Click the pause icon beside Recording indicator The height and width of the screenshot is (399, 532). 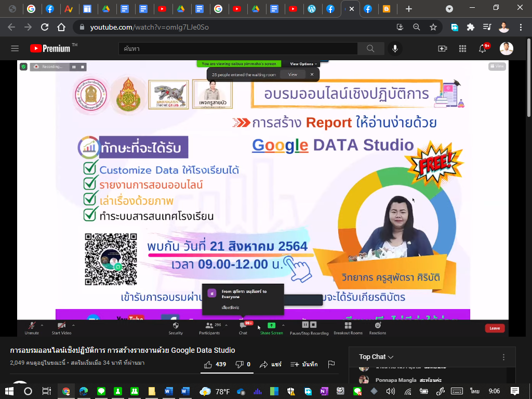(x=74, y=67)
